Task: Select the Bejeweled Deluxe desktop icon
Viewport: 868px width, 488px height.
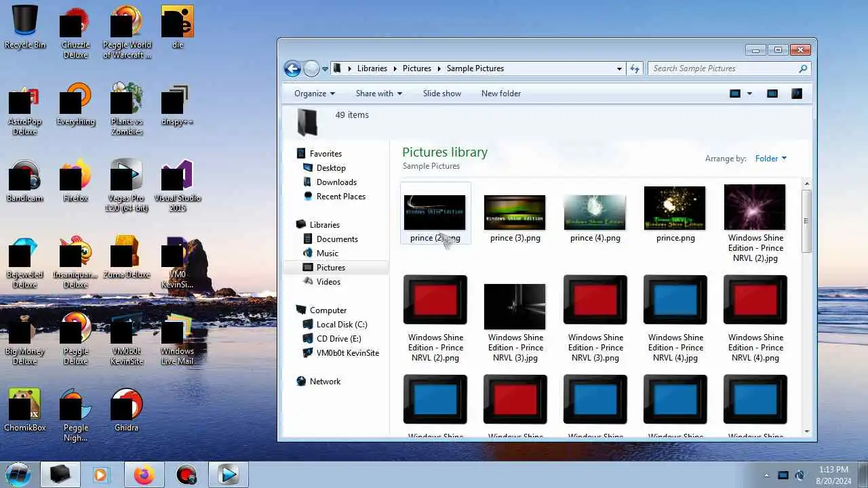Action: tap(25, 262)
